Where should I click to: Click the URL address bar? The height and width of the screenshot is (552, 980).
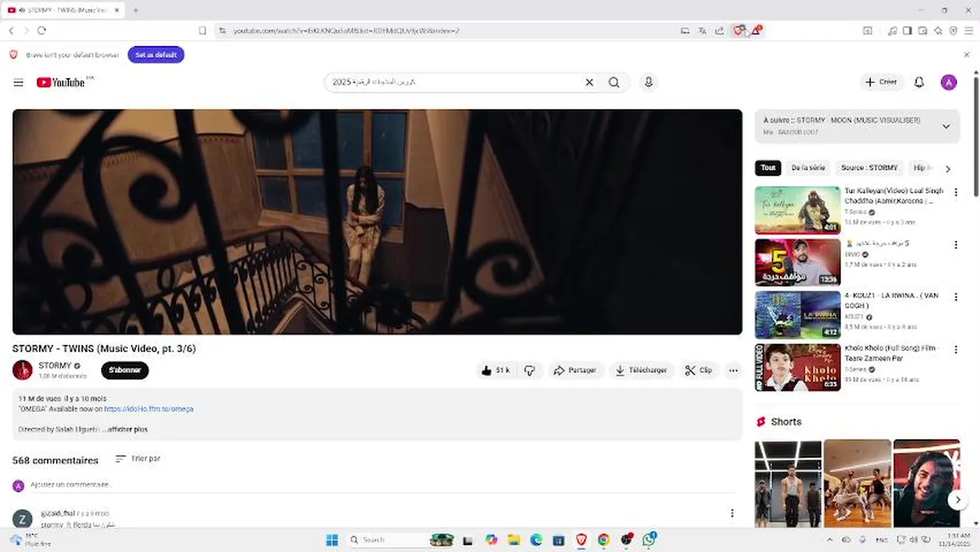[x=445, y=31]
